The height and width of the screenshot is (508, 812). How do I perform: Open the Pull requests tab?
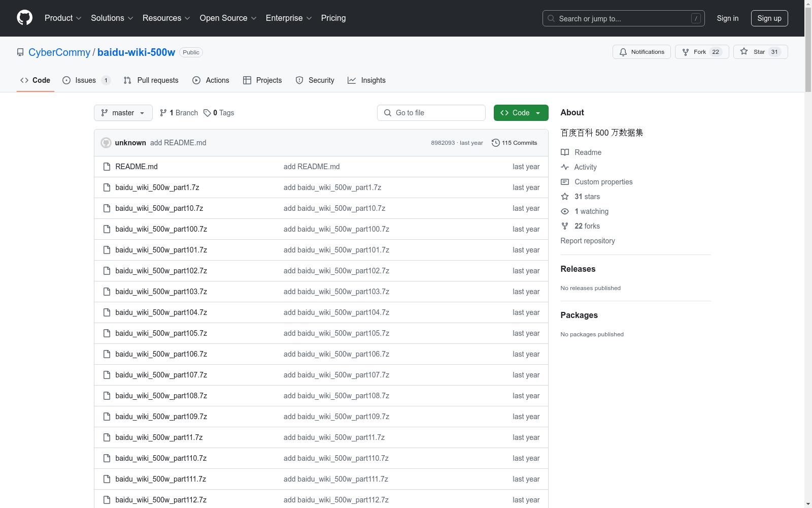pyautogui.click(x=151, y=80)
